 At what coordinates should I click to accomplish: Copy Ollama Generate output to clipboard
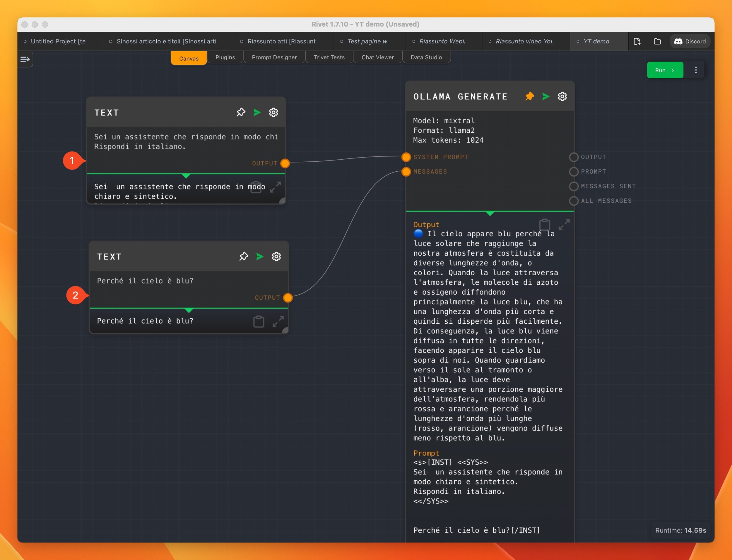pos(544,224)
